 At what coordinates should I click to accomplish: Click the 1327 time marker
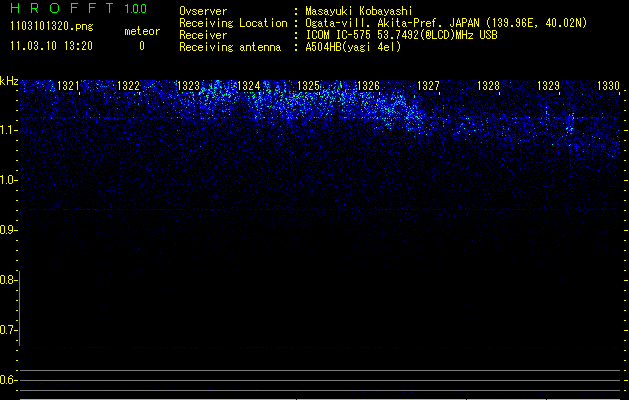tap(428, 85)
